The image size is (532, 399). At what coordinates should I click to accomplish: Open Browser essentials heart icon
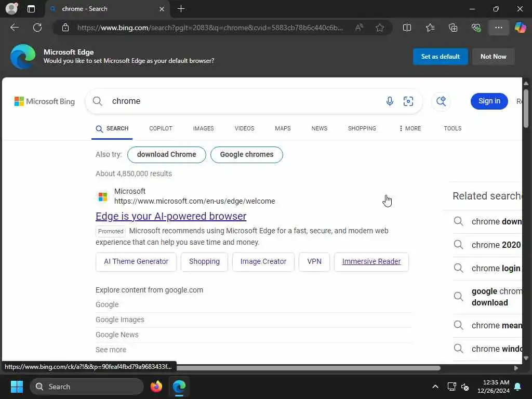pyautogui.click(x=476, y=28)
